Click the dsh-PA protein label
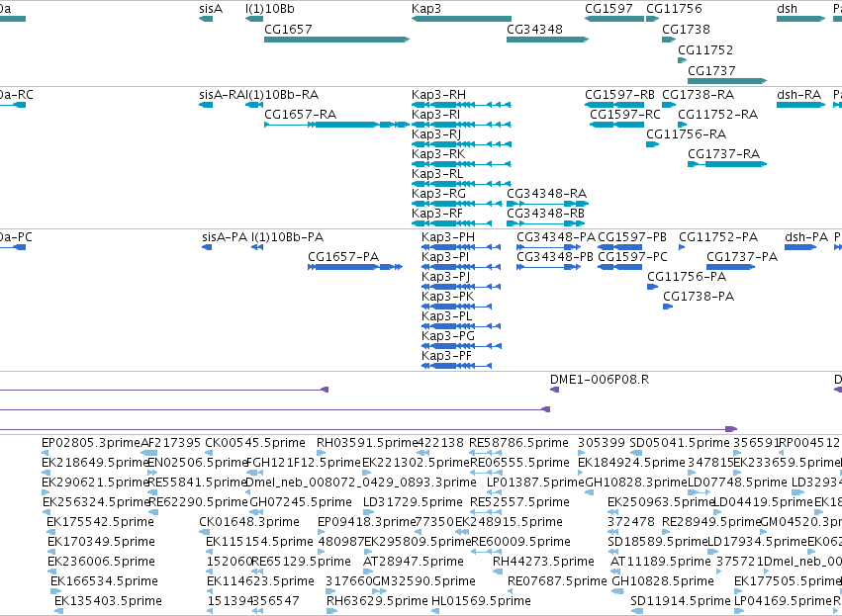Viewport: 842px width, 616px height. [x=806, y=237]
